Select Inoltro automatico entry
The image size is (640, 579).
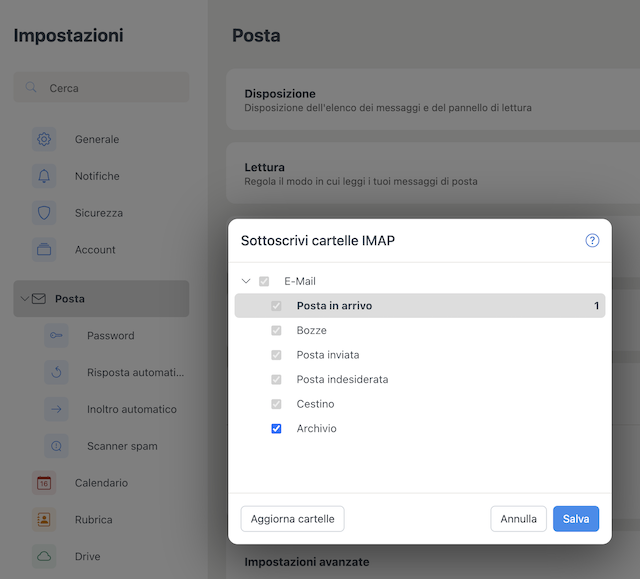(x=132, y=409)
